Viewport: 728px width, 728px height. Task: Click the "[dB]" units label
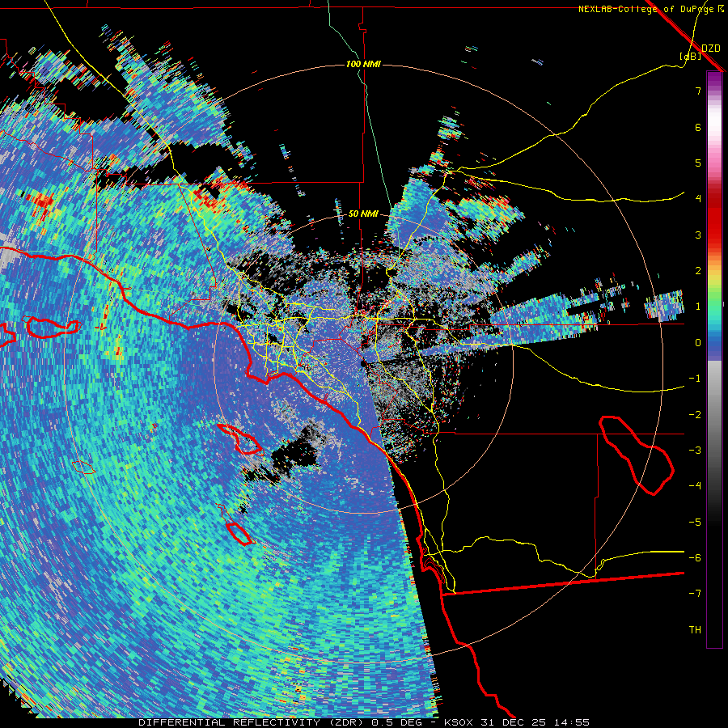click(691, 56)
